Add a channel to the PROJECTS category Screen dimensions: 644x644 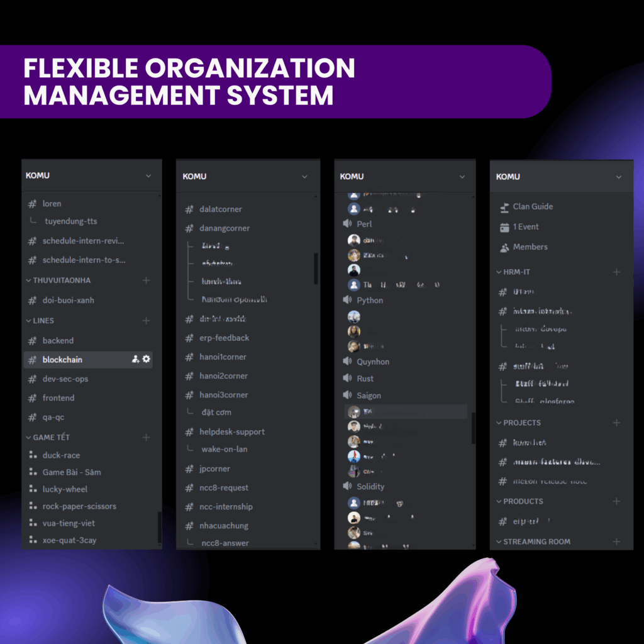(x=616, y=423)
